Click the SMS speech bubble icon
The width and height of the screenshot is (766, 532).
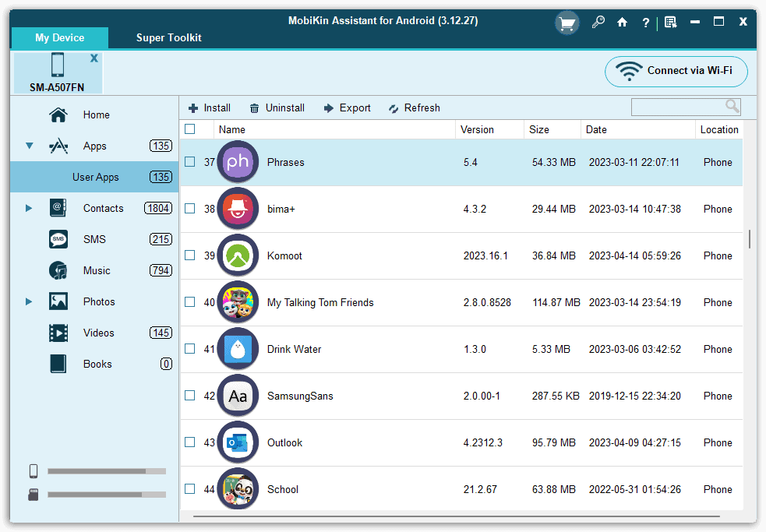58,239
